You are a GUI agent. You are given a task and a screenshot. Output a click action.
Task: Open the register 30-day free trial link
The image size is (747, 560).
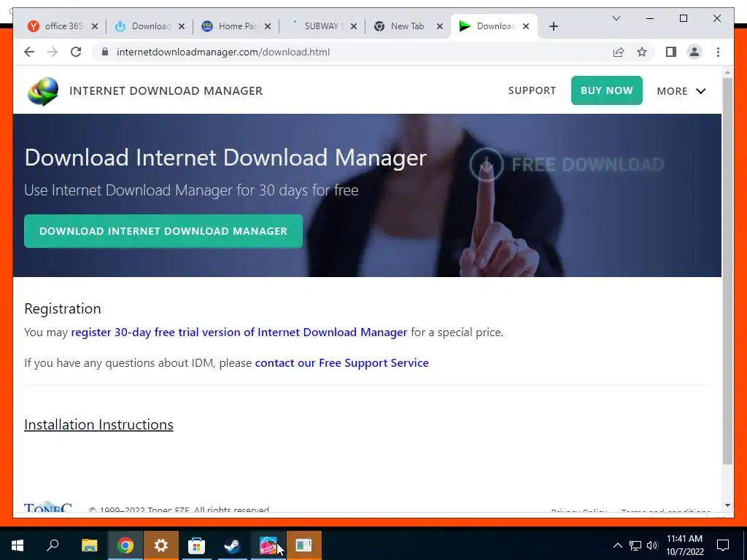click(x=239, y=332)
